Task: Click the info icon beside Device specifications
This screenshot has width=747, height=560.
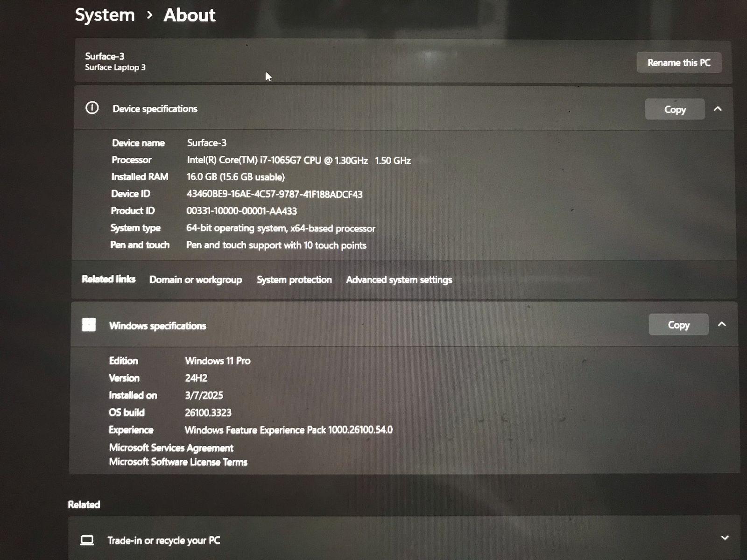Action: pos(92,108)
